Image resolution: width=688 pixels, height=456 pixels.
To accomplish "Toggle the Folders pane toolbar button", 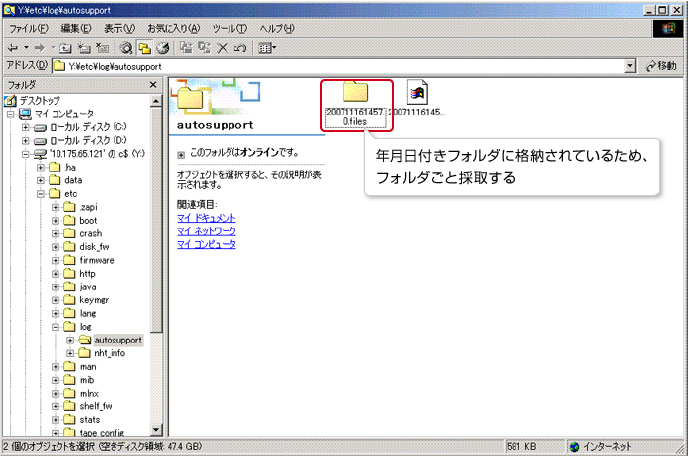I will [x=144, y=48].
